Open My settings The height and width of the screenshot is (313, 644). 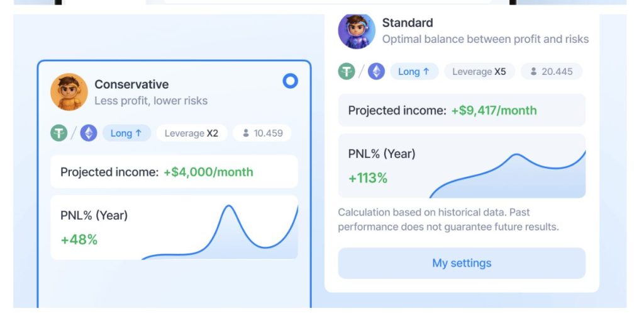(462, 263)
